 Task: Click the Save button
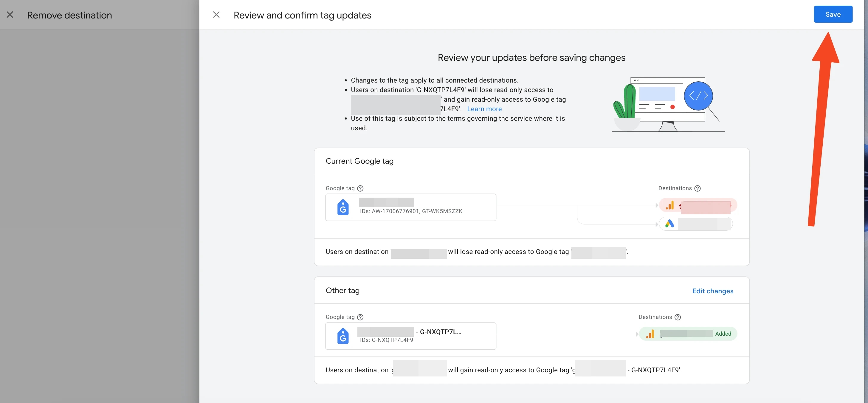[x=833, y=14]
